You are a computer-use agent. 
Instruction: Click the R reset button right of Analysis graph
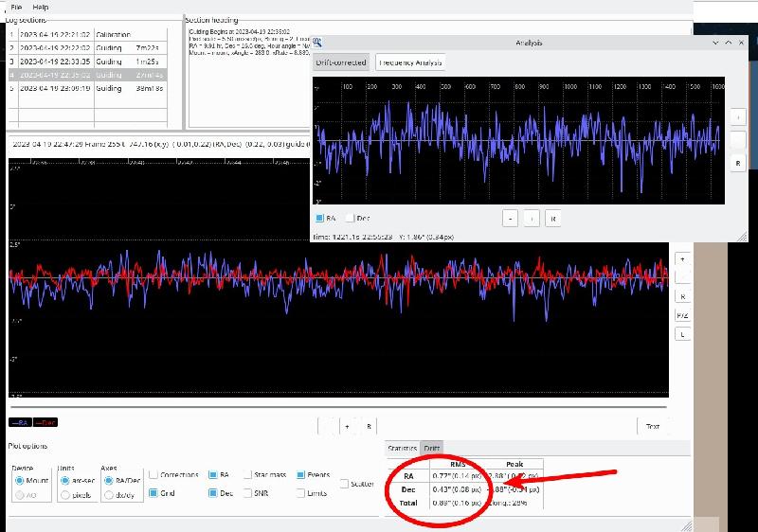738,163
